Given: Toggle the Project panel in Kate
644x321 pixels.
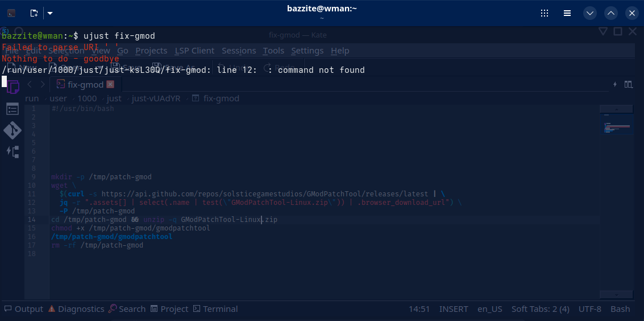Looking at the screenshot, I should tap(169, 309).
